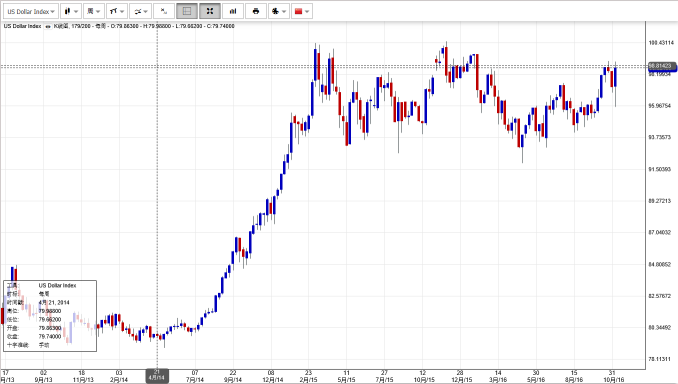The width and height of the screenshot is (678, 384).
Task: Click the 15 8月/16 date axis label
Action: [x=574, y=376]
